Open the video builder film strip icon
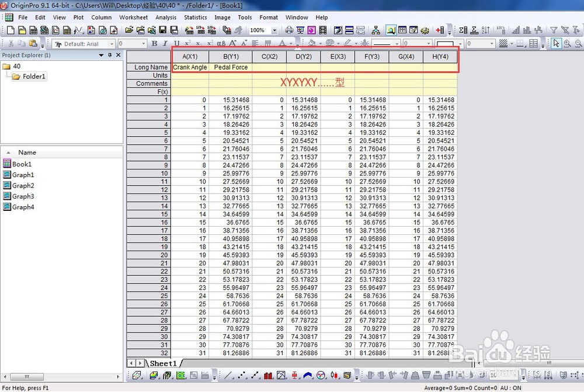Screen dimensions: 584x392 (323, 30)
